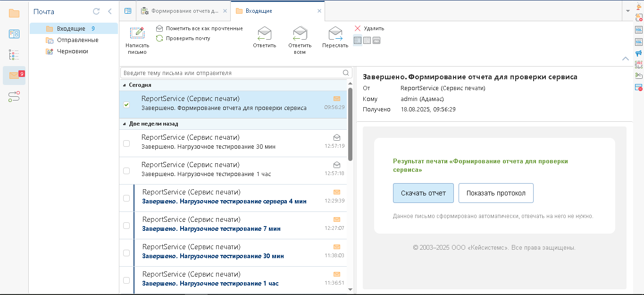This screenshot has width=644, height=295.
Task: Check the box for message received 11:38:03
Action: pyautogui.click(x=126, y=253)
